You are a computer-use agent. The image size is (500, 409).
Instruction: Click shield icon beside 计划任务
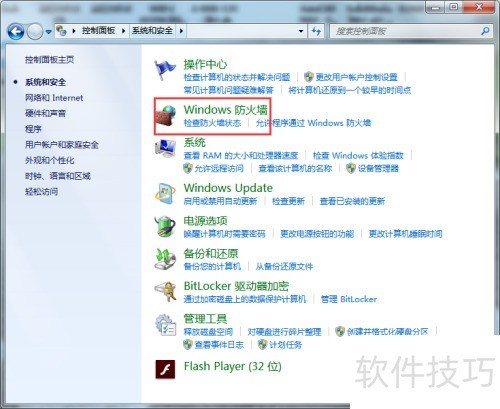(263, 344)
